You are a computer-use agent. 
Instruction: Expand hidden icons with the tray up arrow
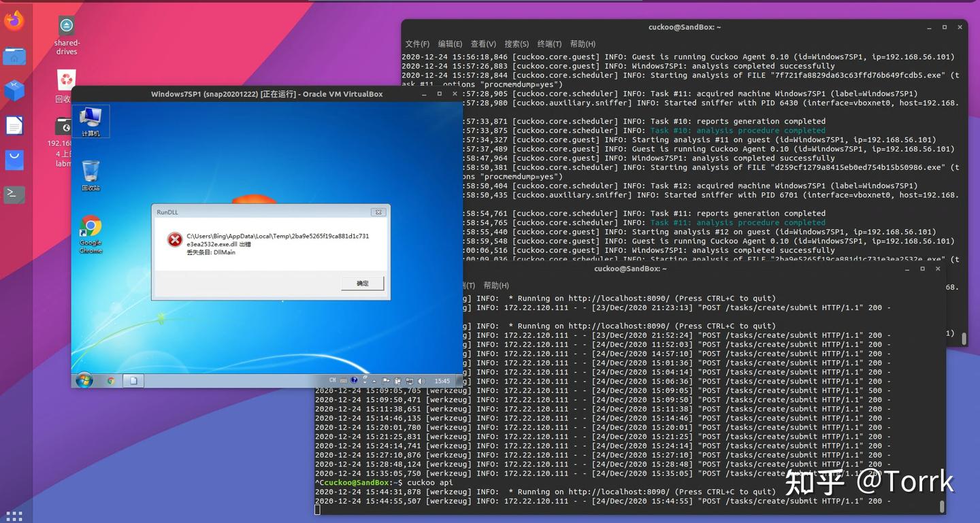tap(374, 382)
